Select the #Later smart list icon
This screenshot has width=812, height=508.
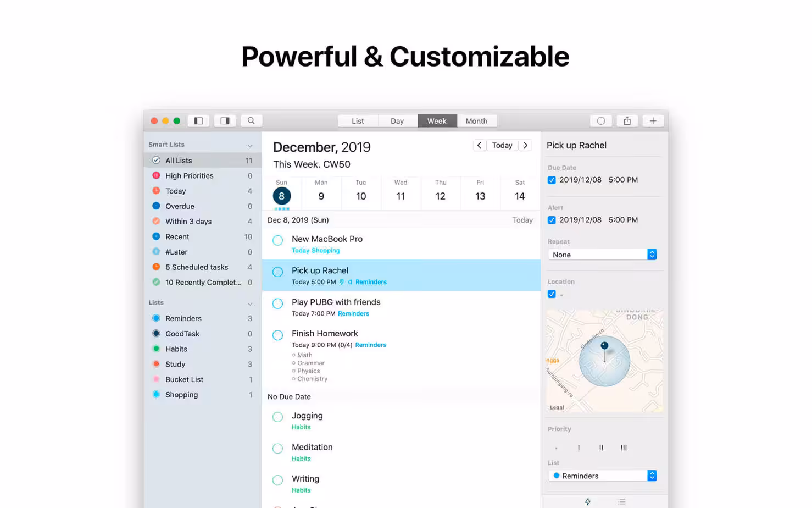156,252
